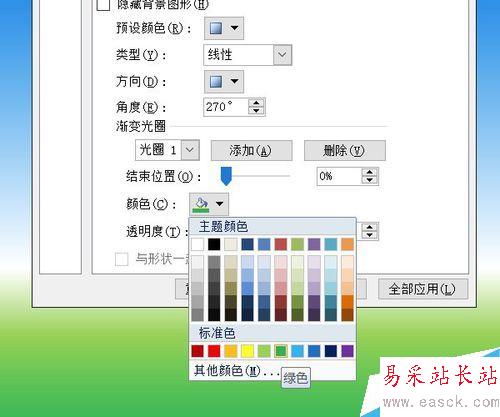500x417 pixels.
Task: Pick the standard blue swatch
Action: 314,351
